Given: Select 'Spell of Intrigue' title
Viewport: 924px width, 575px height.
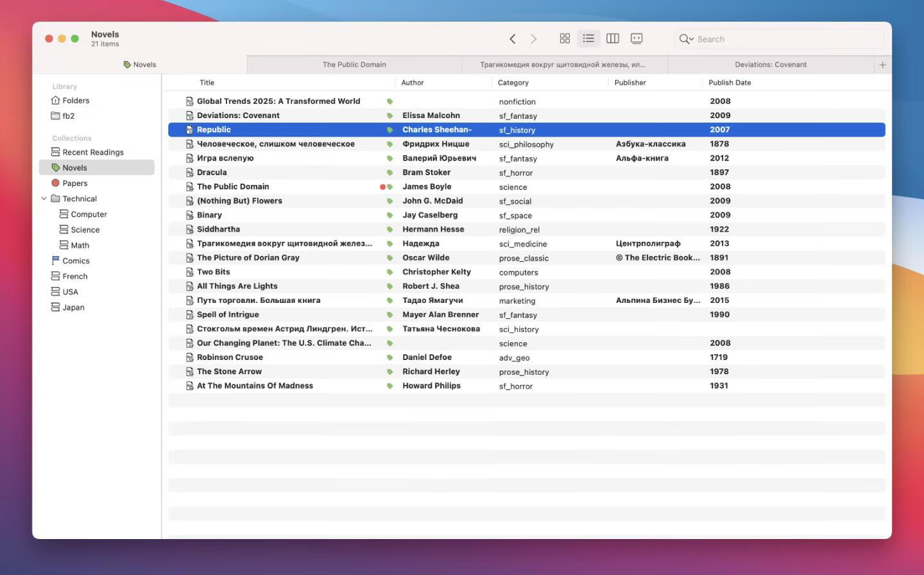Looking at the screenshot, I should click(228, 314).
